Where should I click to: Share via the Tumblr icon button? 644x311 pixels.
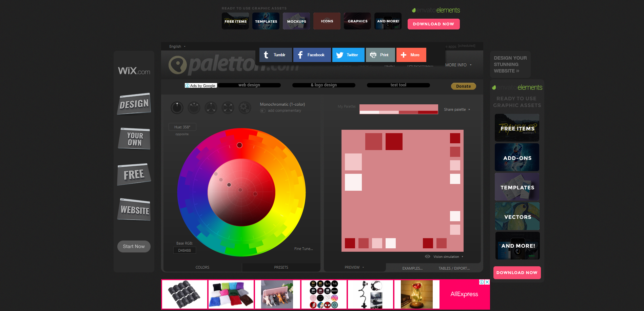275,55
